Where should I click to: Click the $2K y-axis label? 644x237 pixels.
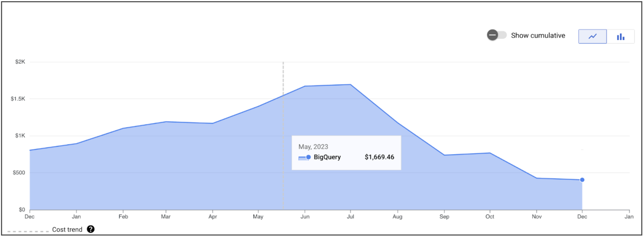pyautogui.click(x=20, y=62)
